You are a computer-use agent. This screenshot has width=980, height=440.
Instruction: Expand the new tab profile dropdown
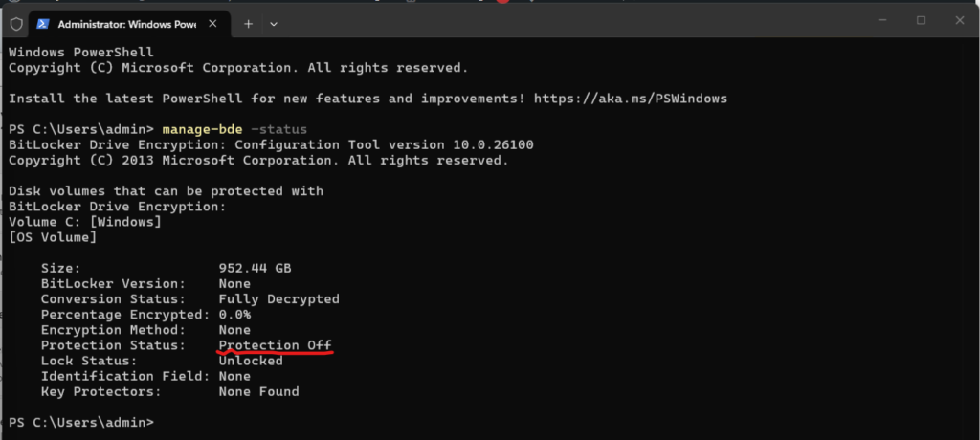tap(274, 24)
